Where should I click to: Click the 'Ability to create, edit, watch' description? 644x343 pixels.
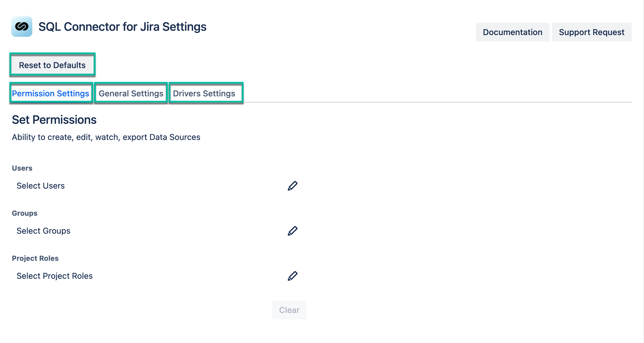coord(106,137)
